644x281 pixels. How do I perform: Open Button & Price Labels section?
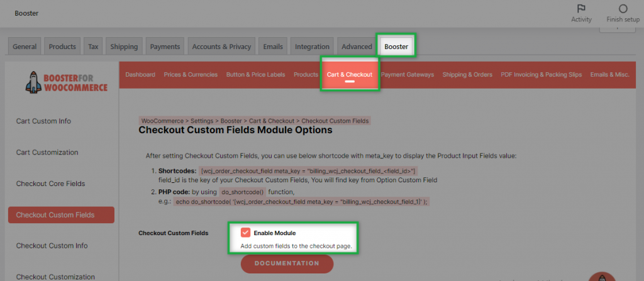coord(256,75)
